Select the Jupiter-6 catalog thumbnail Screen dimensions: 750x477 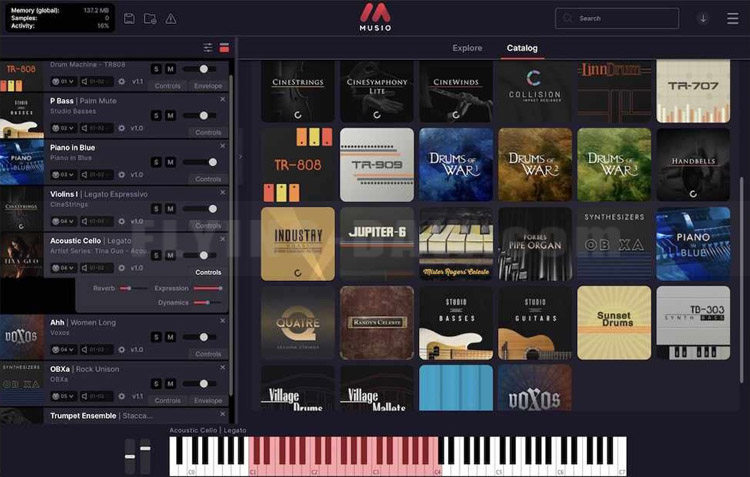[x=377, y=244]
